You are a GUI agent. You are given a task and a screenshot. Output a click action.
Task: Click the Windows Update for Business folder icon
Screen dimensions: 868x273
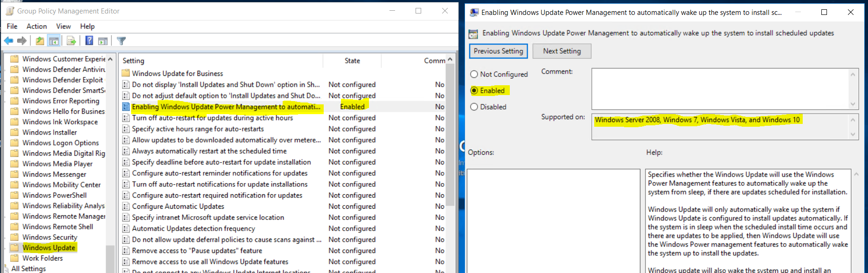point(125,73)
